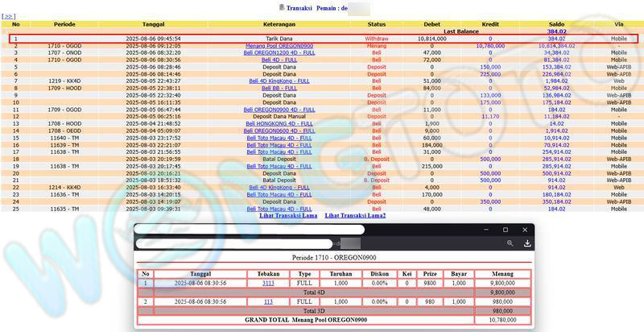Close the popup browser window

click(525, 230)
